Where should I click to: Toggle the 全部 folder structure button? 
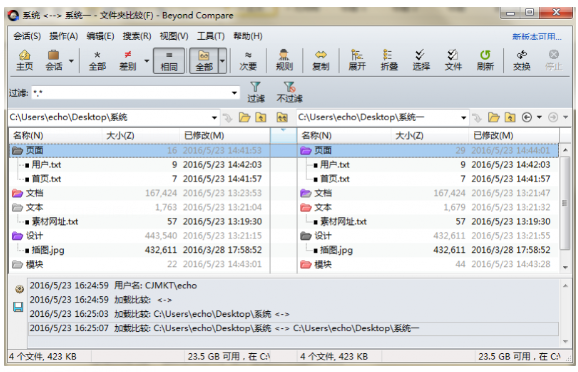point(204,61)
